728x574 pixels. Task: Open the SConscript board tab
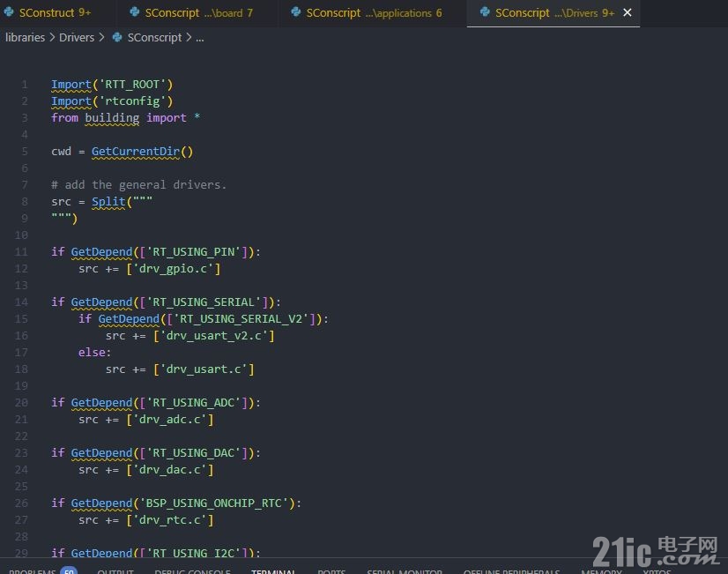(x=198, y=13)
